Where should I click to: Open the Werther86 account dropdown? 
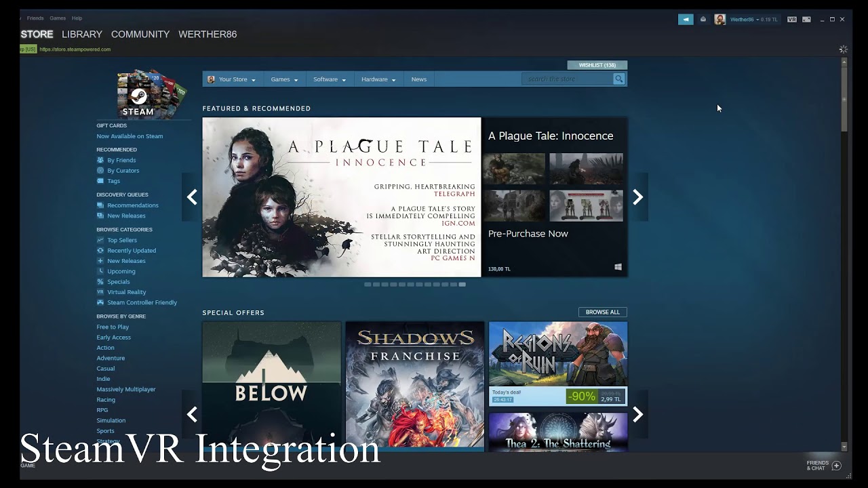pos(754,20)
